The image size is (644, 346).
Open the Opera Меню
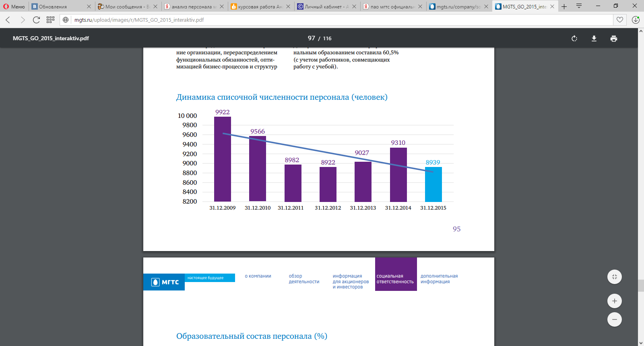coord(14,6)
